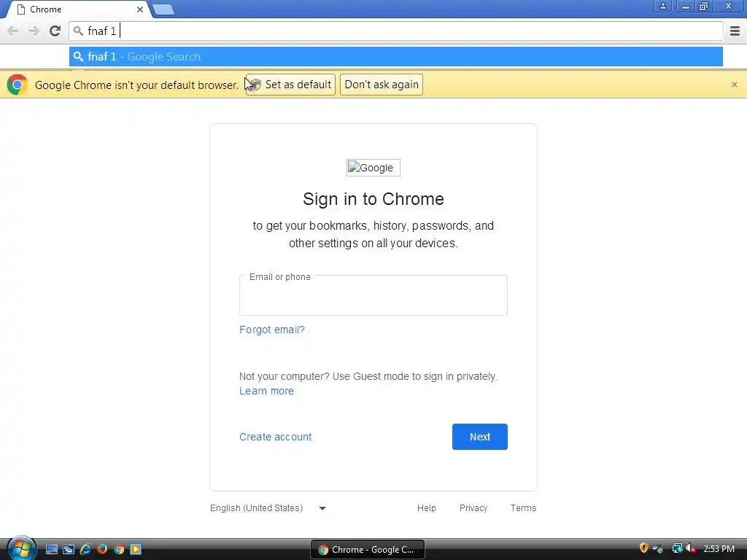This screenshot has height=560, width=747.
Task: Click the address bar with fnaf 1
Action: 396,31
